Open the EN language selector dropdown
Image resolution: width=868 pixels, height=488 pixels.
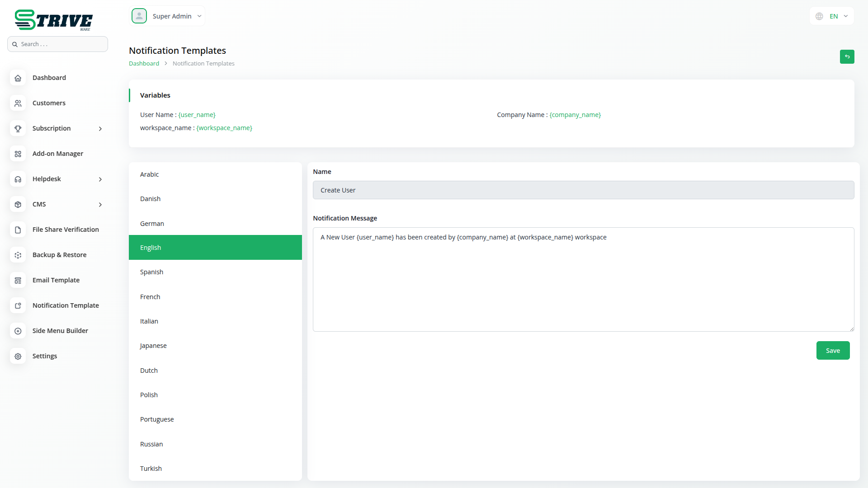click(x=832, y=16)
